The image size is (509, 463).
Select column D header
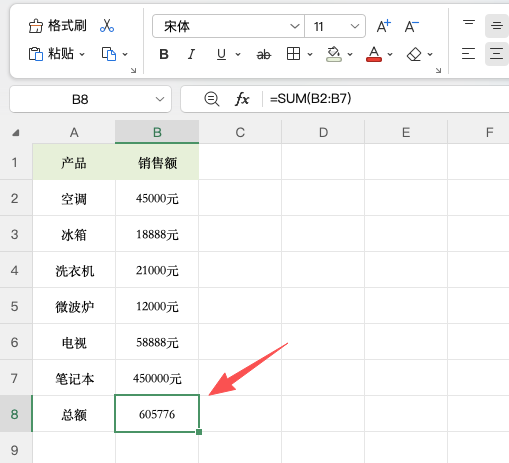click(x=323, y=132)
